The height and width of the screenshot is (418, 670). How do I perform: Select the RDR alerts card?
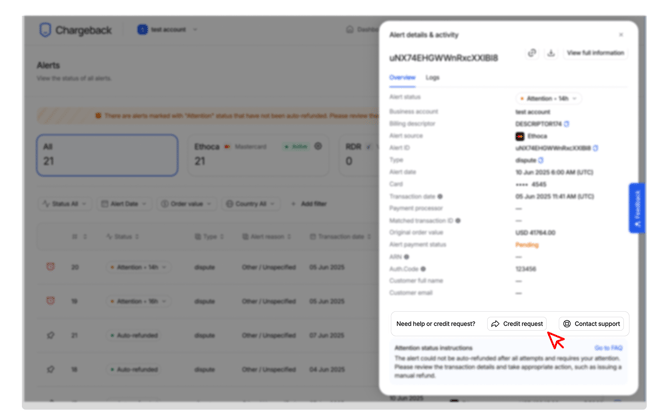tap(359, 155)
